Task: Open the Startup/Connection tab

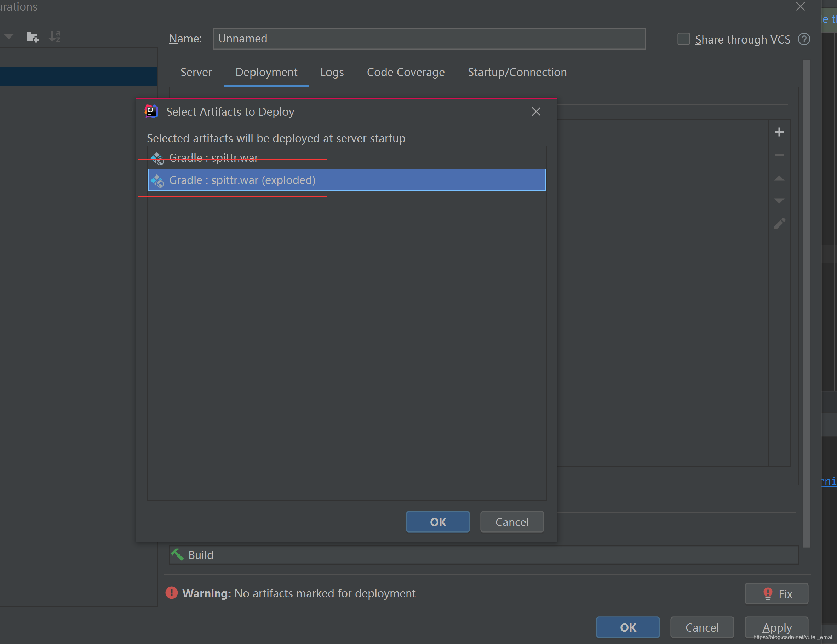Action: tap(517, 72)
